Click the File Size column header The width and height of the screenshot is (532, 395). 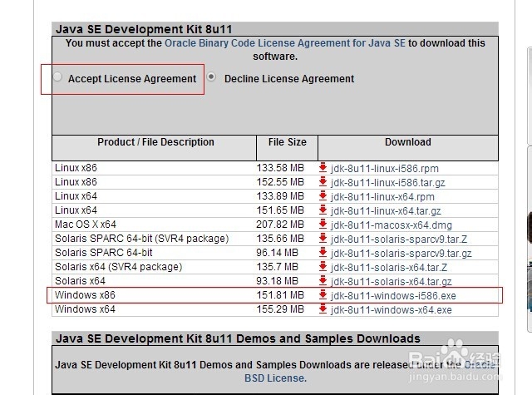(288, 142)
